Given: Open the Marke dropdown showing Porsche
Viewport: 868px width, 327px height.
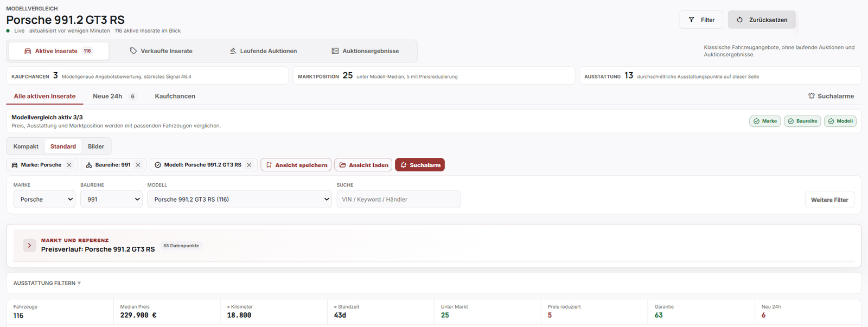Looking at the screenshot, I should click(44, 199).
